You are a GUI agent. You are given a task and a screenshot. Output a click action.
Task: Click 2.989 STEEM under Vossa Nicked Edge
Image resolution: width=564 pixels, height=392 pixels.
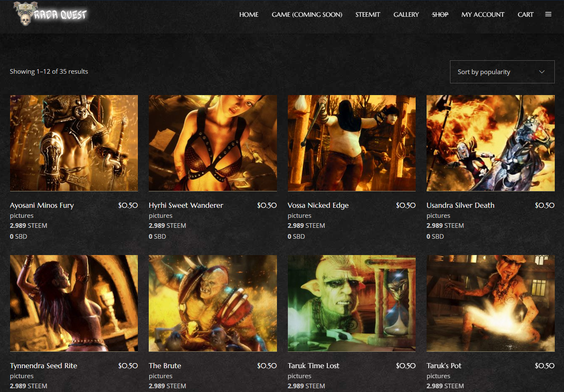306,226
